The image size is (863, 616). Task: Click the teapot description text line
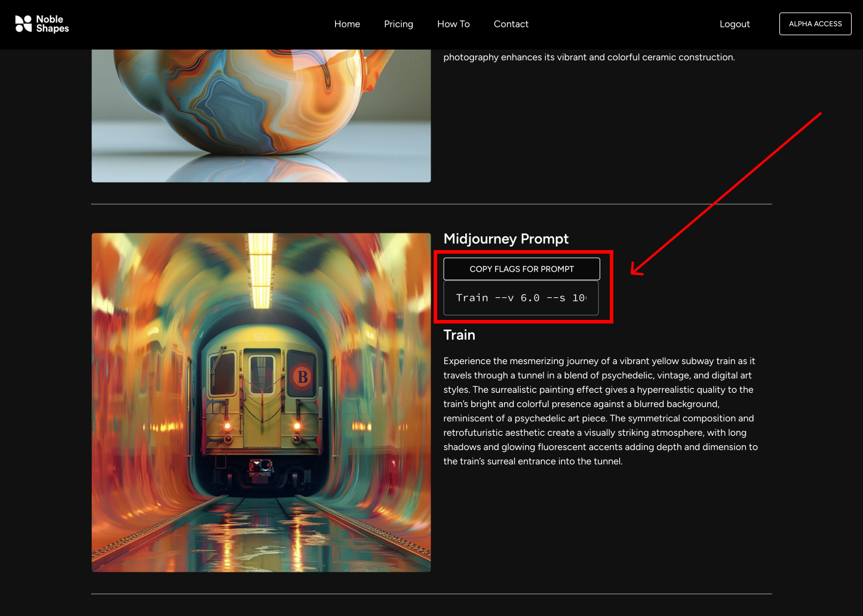589,57
